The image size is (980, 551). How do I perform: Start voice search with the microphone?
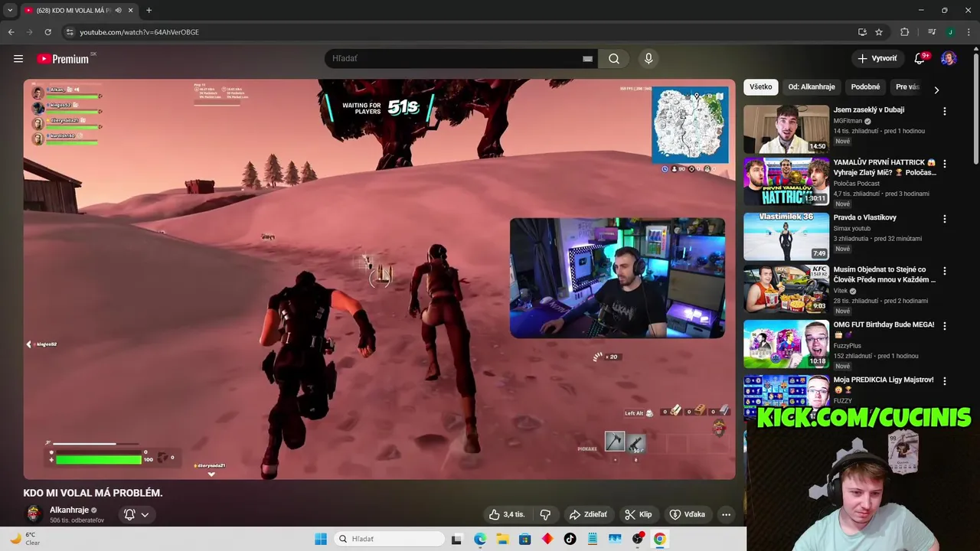point(648,59)
